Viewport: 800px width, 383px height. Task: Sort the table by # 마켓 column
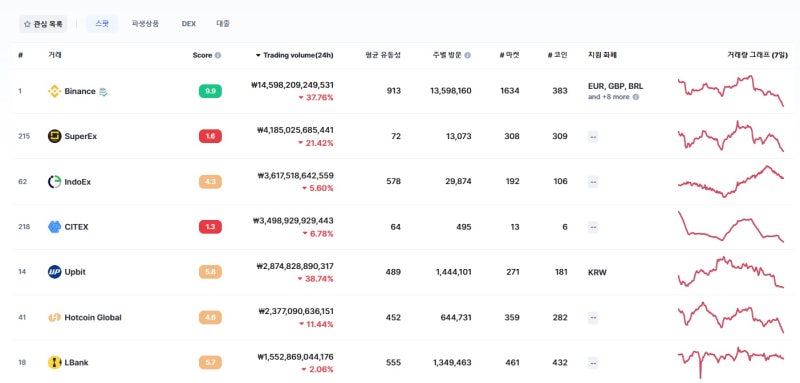coord(509,55)
